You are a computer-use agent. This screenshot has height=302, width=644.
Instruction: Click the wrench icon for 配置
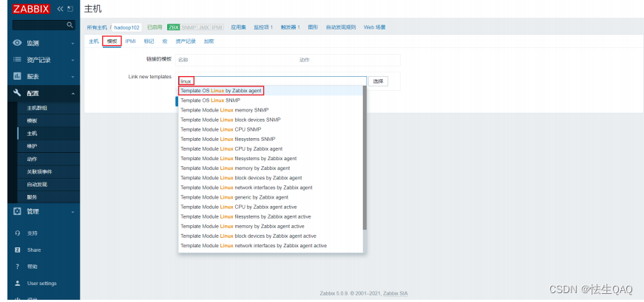click(17, 93)
